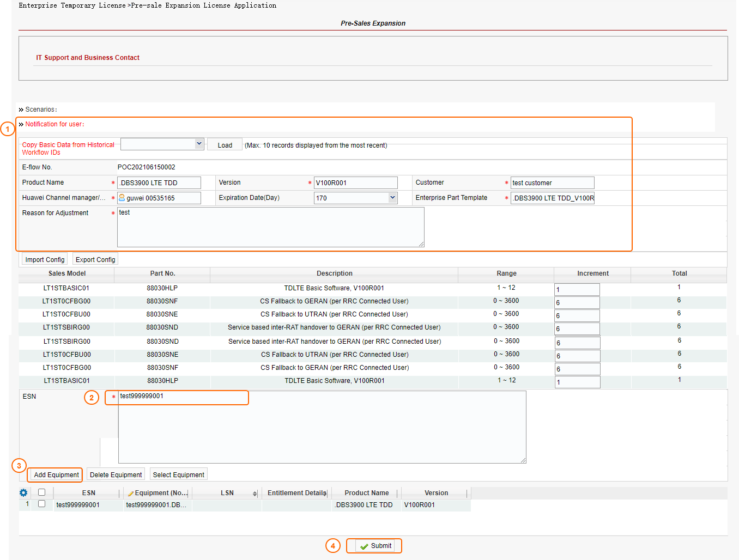739x560 pixels.
Task: Click inside the test customer input field
Action: pos(552,182)
